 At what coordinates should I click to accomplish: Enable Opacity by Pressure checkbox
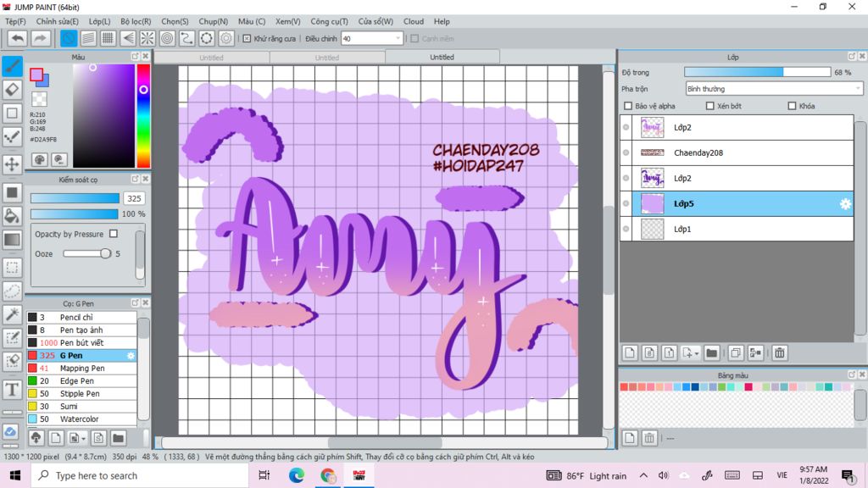[x=114, y=234]
